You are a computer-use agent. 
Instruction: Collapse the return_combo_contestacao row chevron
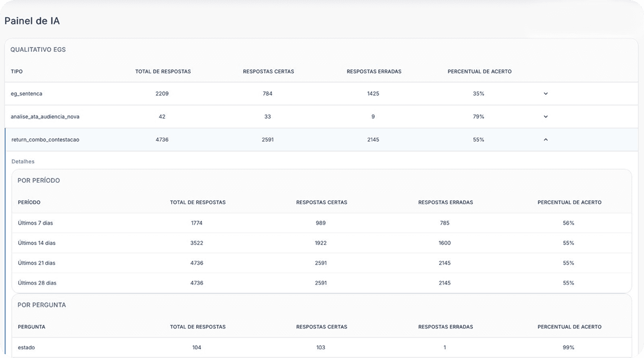pyautogui.click(x=545, y=140)
